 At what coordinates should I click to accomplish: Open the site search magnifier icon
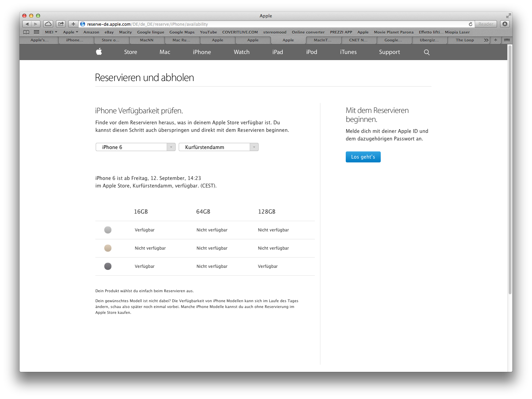pyautogui.click(x=427, y=52)
